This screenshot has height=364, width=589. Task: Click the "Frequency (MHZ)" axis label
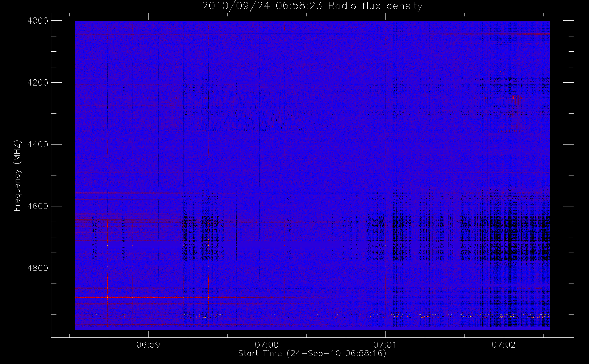(x=17, y=175)
